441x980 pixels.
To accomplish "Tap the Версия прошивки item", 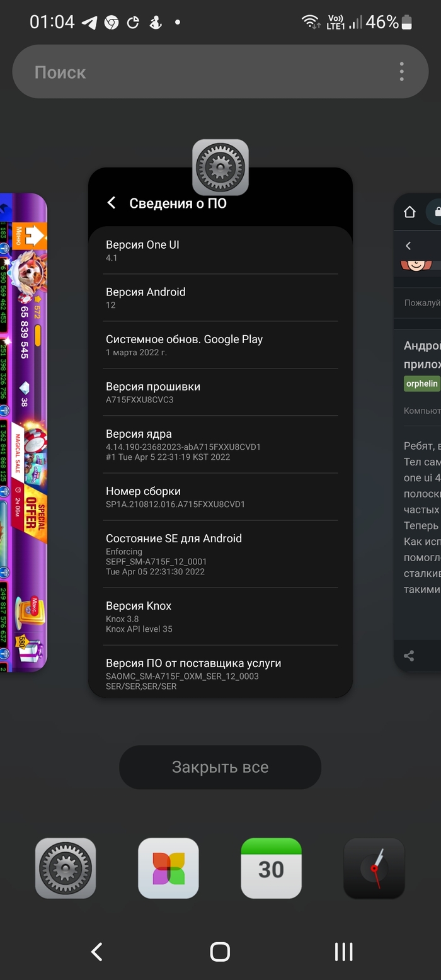I will (220, 392).
